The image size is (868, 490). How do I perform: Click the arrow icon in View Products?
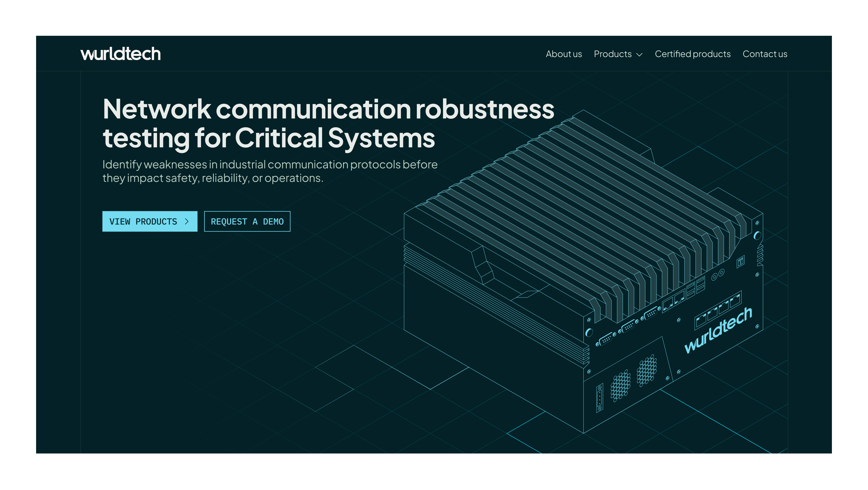click(x=187, y=221)
